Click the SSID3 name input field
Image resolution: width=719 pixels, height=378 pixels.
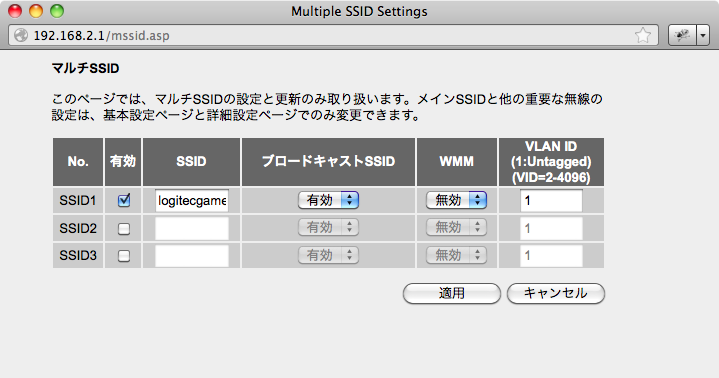point(192,256)
